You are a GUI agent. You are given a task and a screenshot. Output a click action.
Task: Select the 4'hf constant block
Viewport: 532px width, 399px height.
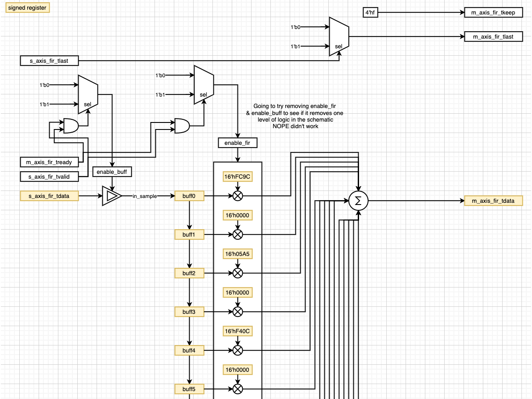coord(370,12)
